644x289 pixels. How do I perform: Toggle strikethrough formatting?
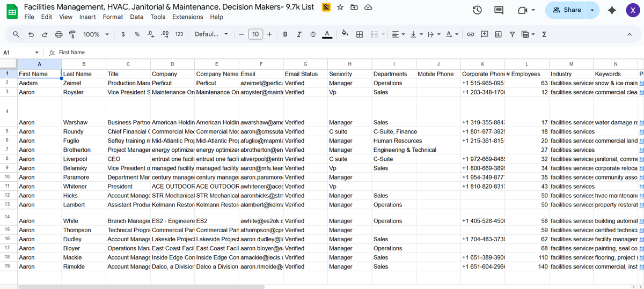tap(313, 34)
